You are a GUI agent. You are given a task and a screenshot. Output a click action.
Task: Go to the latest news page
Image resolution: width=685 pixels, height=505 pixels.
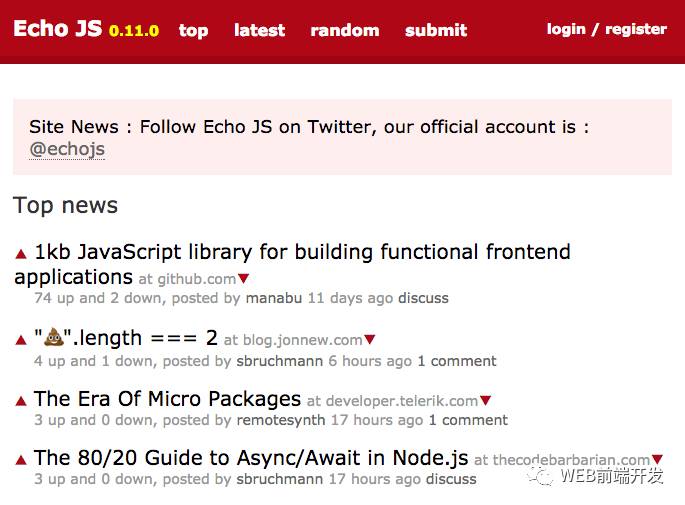coord(259,30)
